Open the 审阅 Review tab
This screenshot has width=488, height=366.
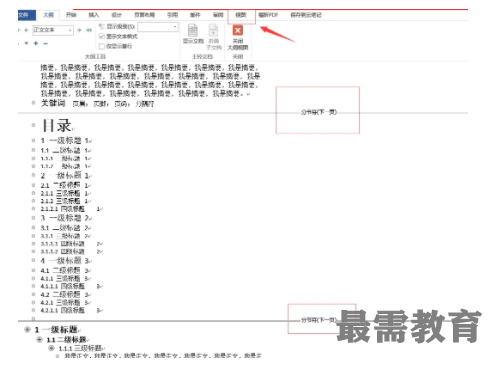coord(218,15)
